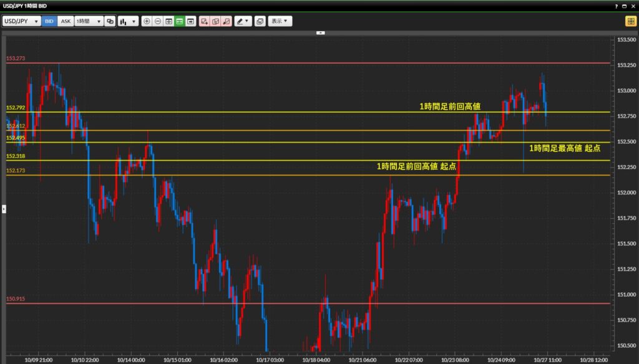Open the USD/JPY currency pair dropdown
The width and height of the screenshot is (639, 364).
[21, 21]
